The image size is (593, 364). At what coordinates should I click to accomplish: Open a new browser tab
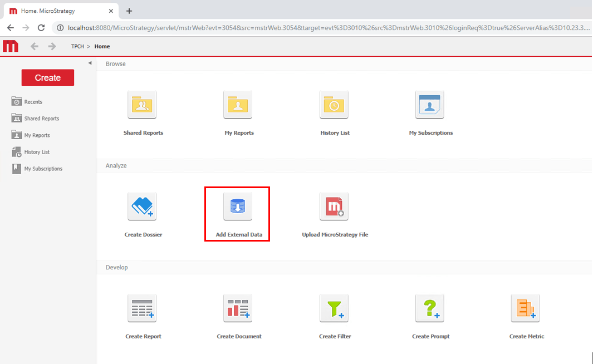[129, 11]
